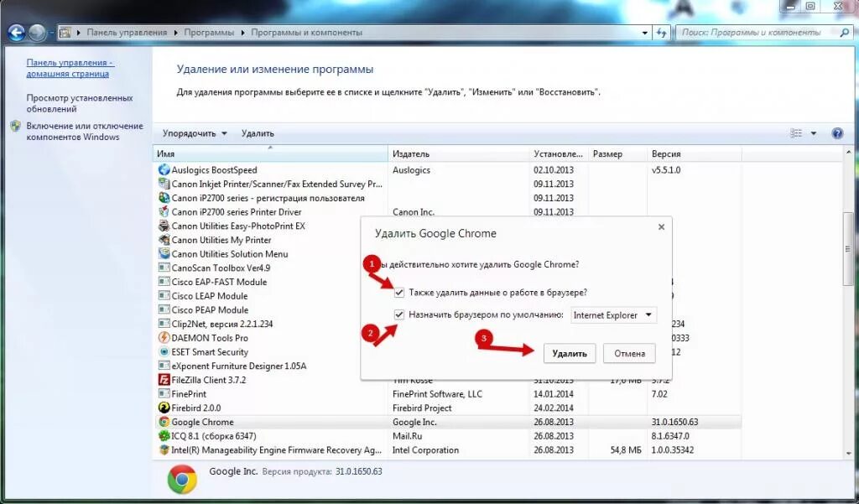Click the size cell 54,8 МБ

pyautogui.click(x=626, y=450)
